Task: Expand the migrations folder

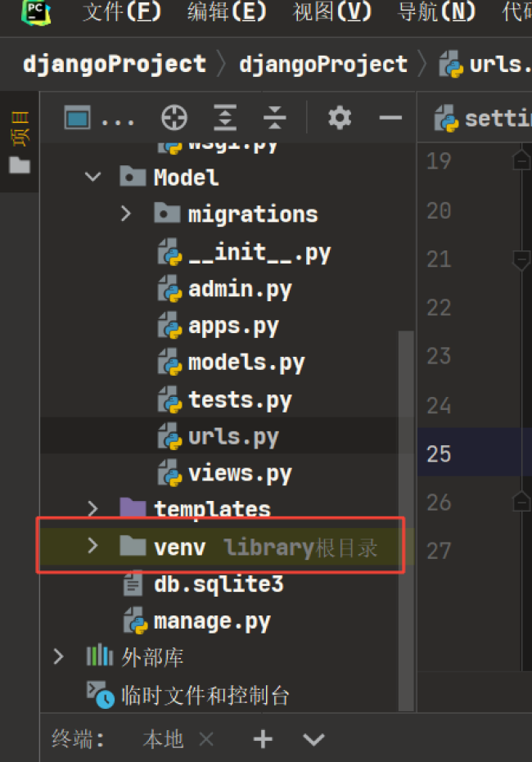Action: (125, 214)
